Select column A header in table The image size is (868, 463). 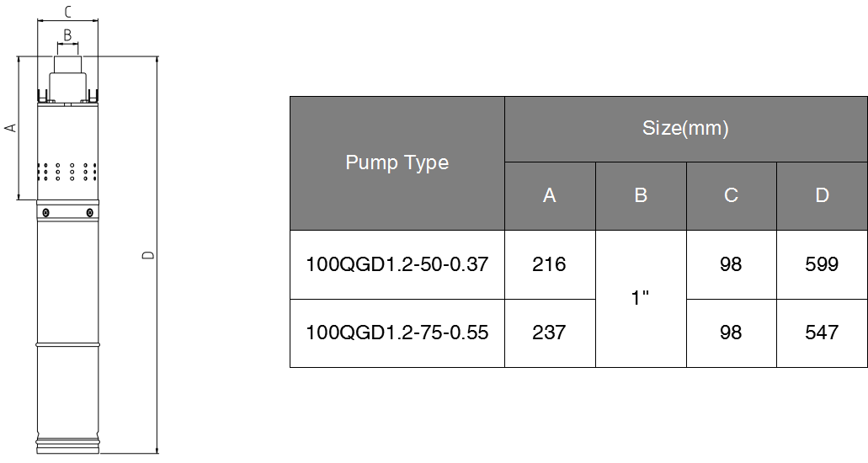point(550,196)
